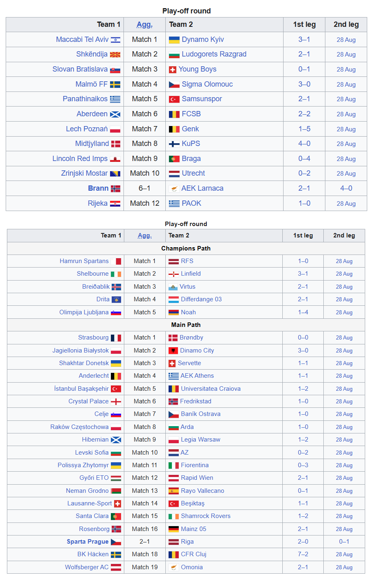Click the Dutch flag beside Utrecht
This screenshot has height=579, width=392.
coord(174,174)
